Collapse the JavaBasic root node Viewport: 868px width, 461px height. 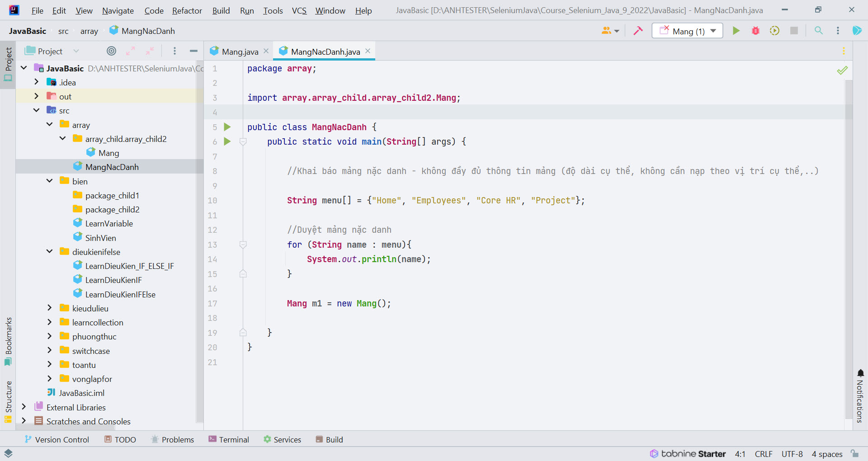click(x=24, y=68)
